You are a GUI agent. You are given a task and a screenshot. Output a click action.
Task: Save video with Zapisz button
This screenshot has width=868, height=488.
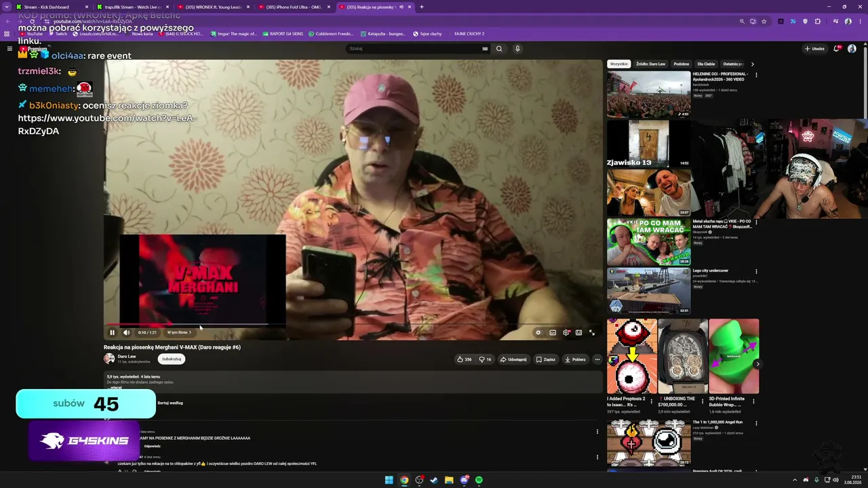pyautogui.click(x=546, y=359)
